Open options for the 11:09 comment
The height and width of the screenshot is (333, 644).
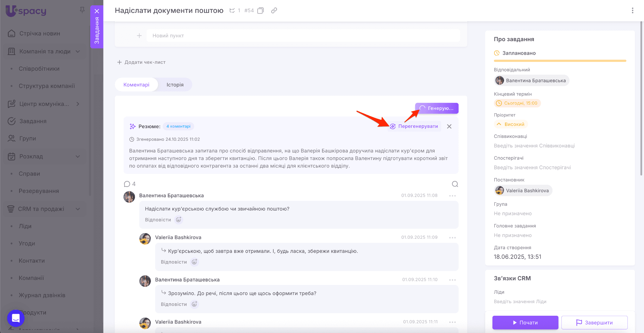(452, 237)
